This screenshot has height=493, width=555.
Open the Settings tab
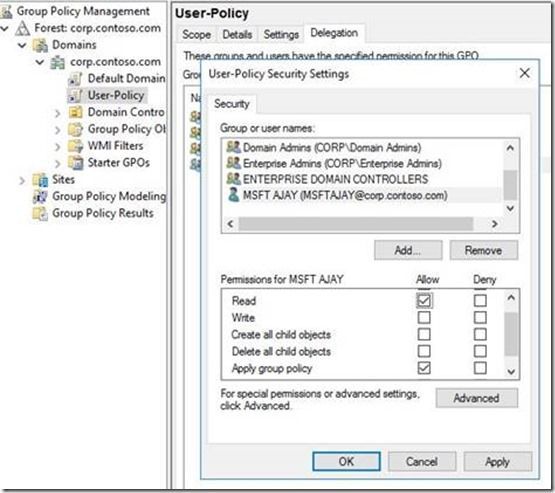point(281,35)
